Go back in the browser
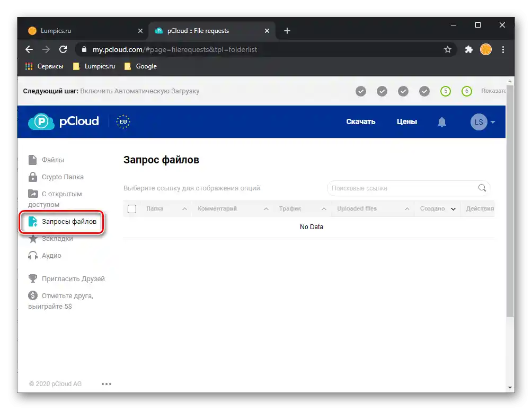This screenshot has width=532, height=410. 29,50
